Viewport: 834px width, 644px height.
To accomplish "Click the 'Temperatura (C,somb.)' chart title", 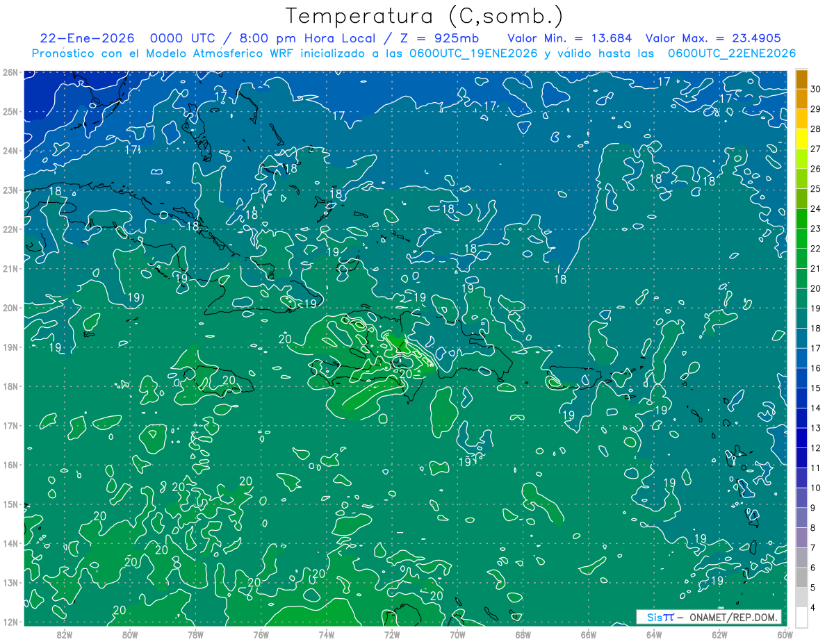I will click(425, 16).
